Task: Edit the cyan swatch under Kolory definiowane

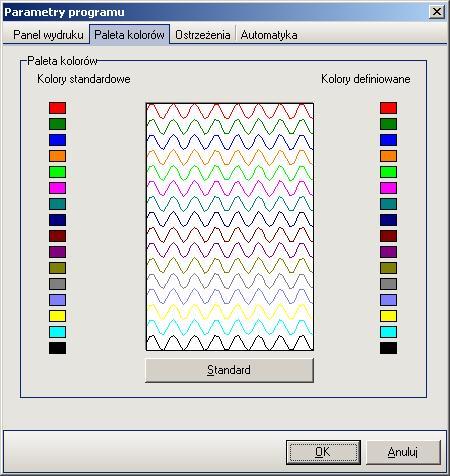Action: click(x=388, y=332)
